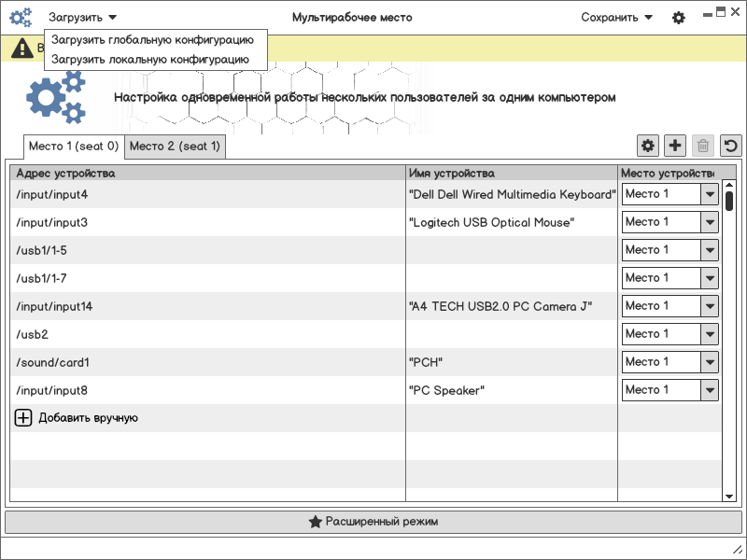Add a new seat with plus button
The width and height of the screenshot is (747, 560).
tap(675, 146)
